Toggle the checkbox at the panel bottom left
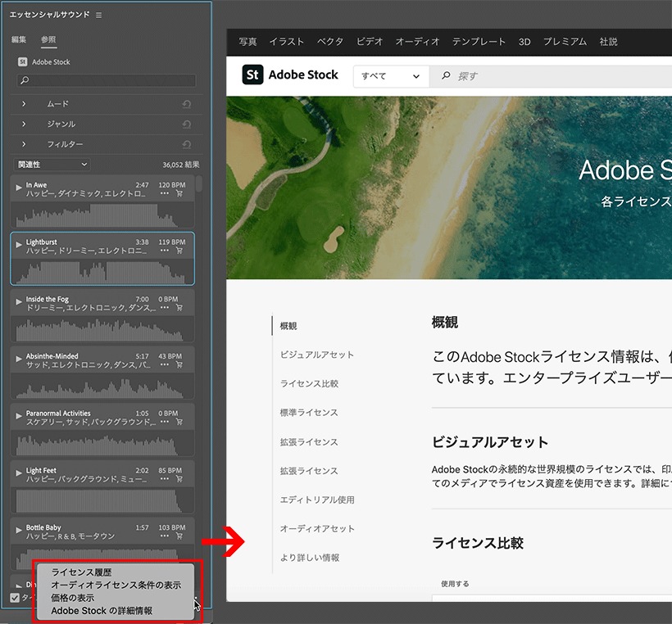The width and height of the screenshot is (672, 624). 15,598
